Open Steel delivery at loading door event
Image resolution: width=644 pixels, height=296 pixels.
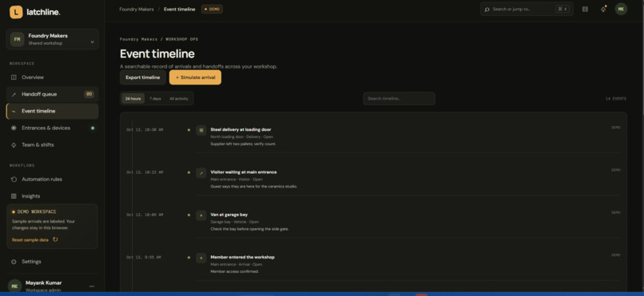pos(241,129)
